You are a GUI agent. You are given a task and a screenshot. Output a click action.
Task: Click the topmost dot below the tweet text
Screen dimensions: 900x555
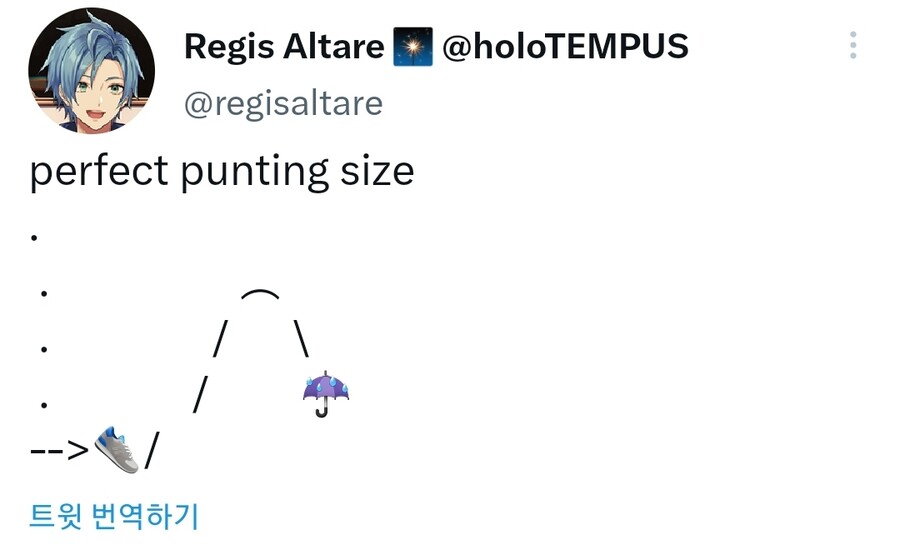coord(34,239)
